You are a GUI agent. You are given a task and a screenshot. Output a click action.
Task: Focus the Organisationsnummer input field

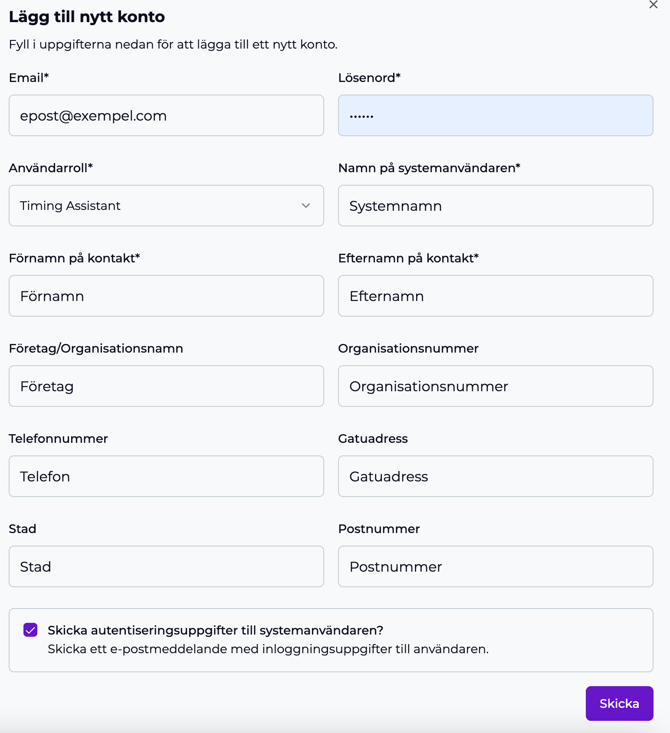[495, 386]
